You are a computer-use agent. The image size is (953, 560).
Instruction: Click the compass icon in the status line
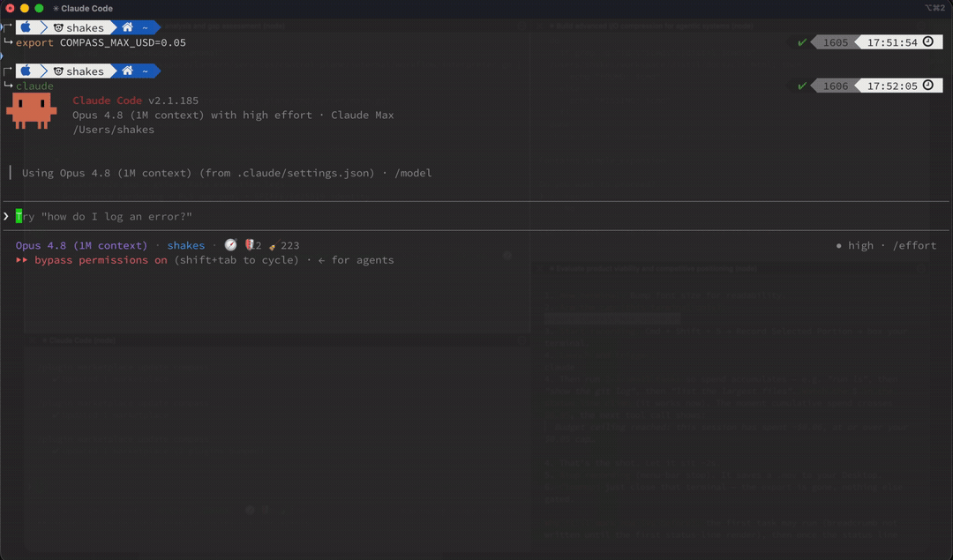(230, 245)
